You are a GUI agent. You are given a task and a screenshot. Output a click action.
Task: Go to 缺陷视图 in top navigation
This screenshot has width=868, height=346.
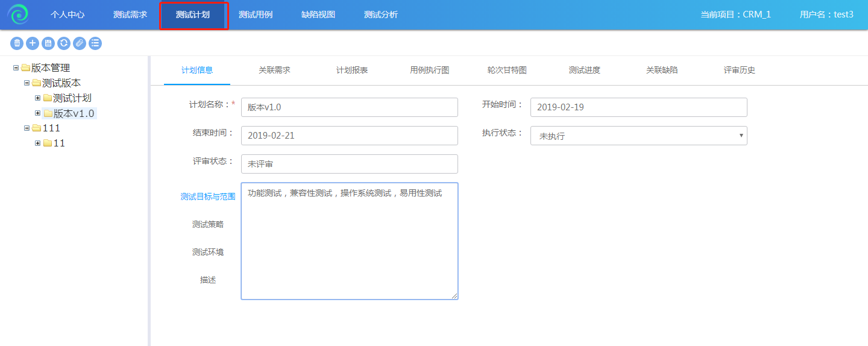(x=318, y=14)
